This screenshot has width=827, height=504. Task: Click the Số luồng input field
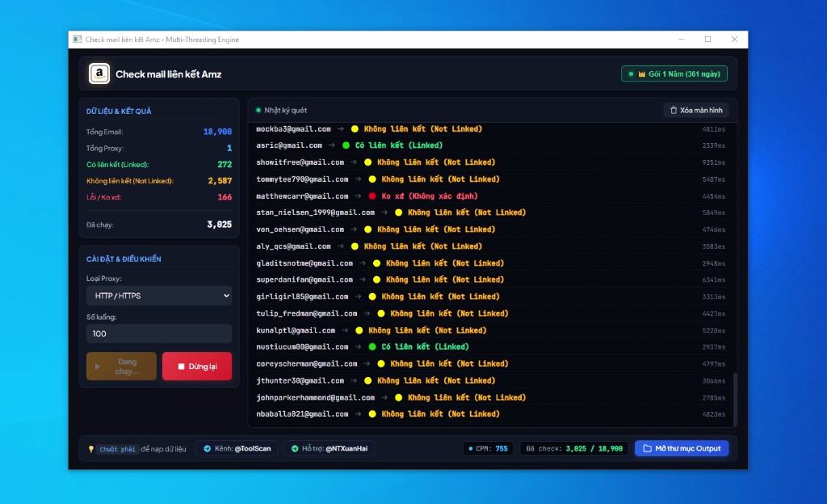(159, 334)
